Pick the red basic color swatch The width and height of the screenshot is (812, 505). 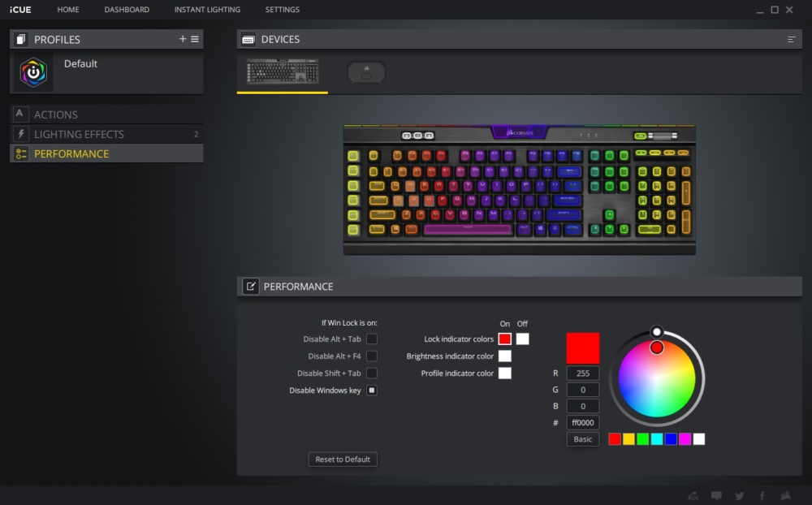click(x=614, y=439)
